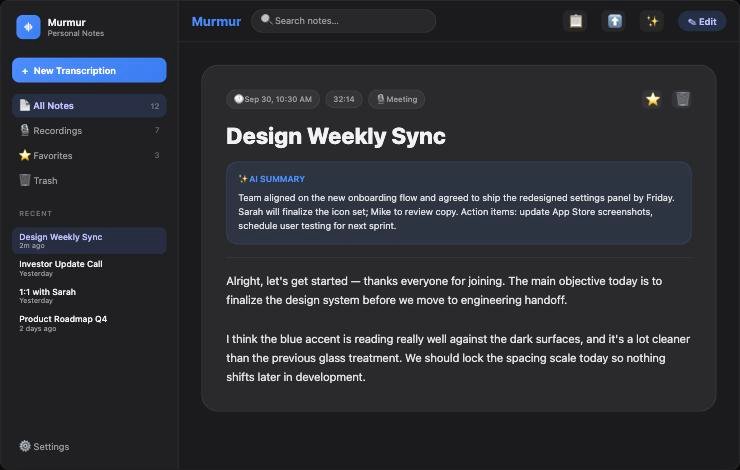This screenshot has width=740, height=470.
Task: Start a New Transcription
Action: click(x=89, y=70)
